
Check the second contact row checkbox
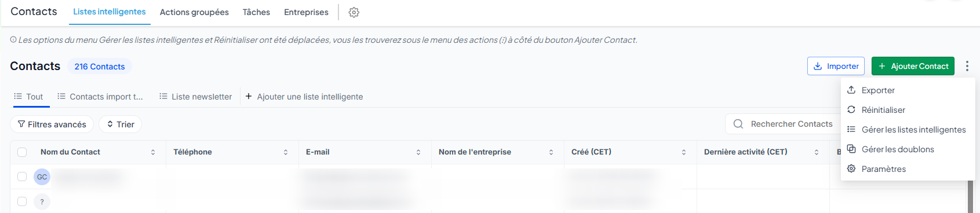pyautogui.click(x=22, y=201)
